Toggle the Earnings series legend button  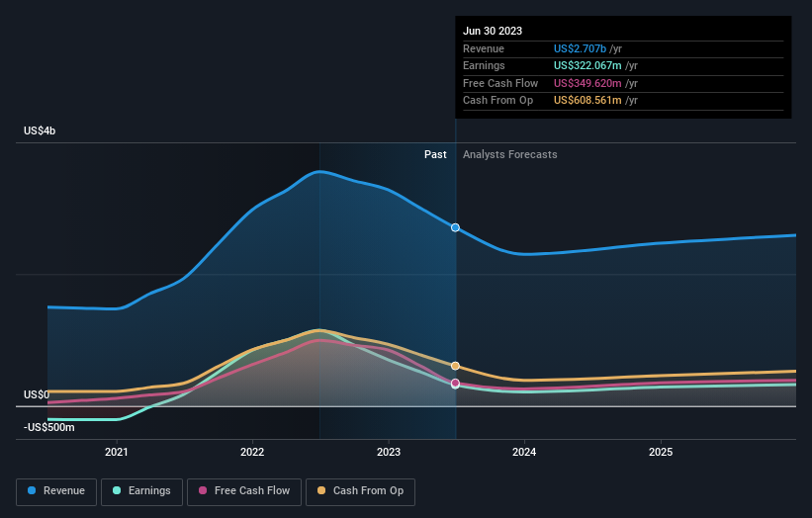click(141, 491)
